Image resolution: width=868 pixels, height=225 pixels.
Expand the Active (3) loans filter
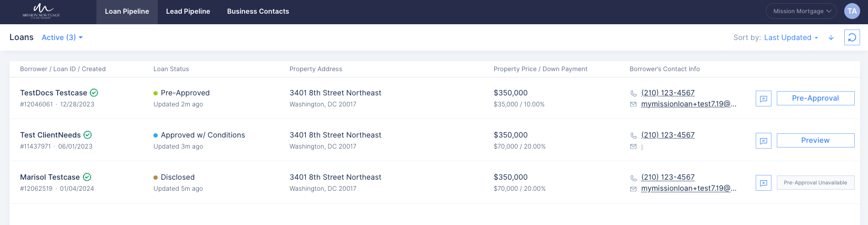[x=62, y=37]
